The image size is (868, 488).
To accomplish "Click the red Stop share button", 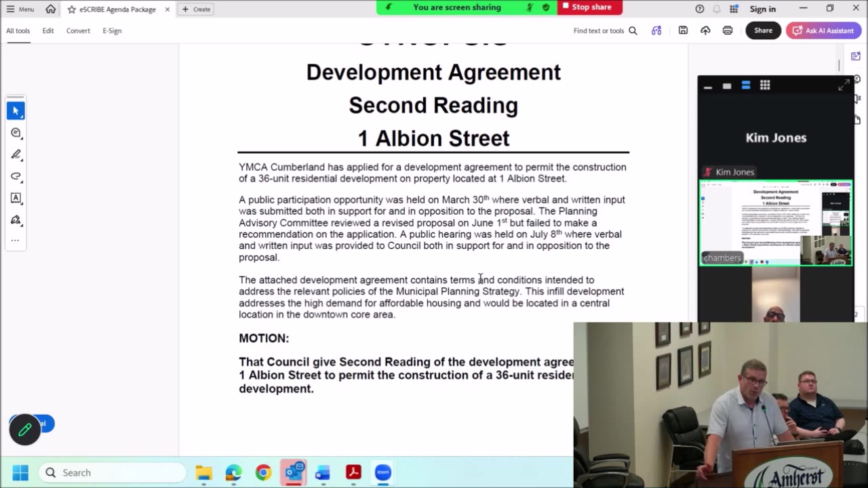I will point(590,7).
